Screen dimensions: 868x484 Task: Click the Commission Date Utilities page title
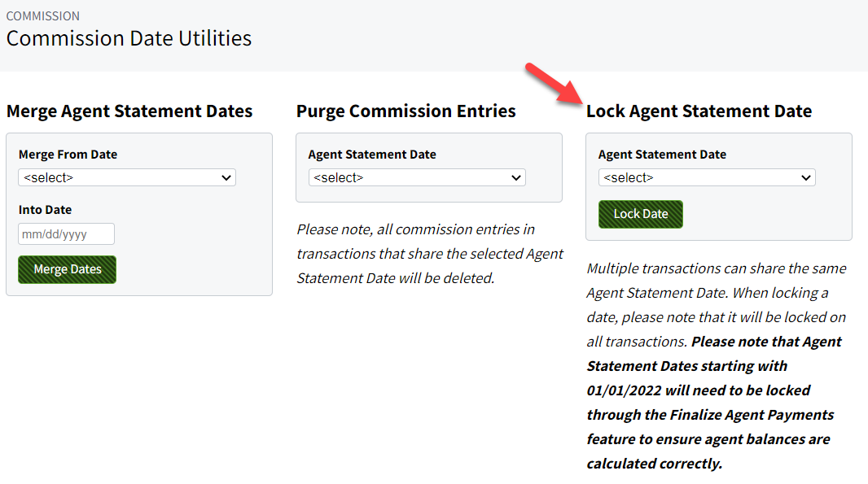[129, 38]
